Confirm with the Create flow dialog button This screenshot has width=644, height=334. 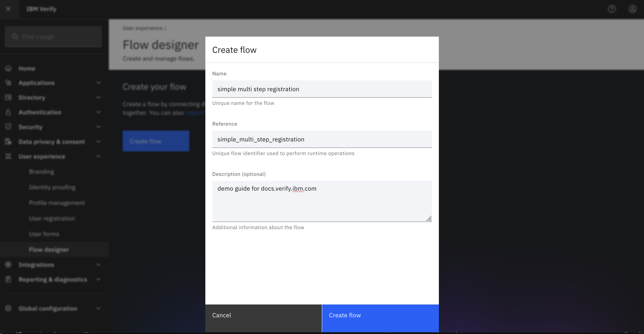point(381,318)
